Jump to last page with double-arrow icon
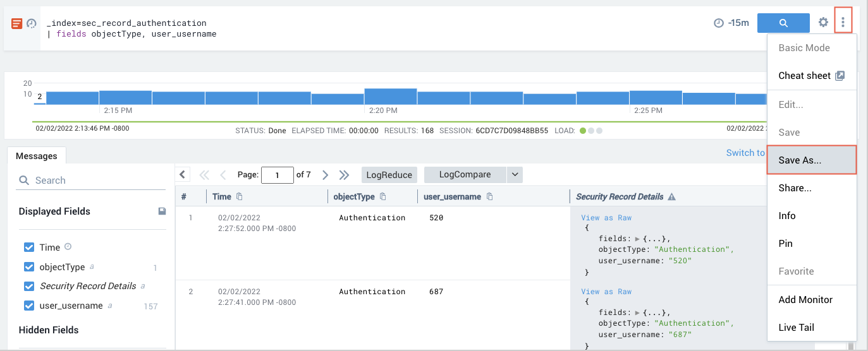Viewport: 868px width, 351px height. pos(344,175)
